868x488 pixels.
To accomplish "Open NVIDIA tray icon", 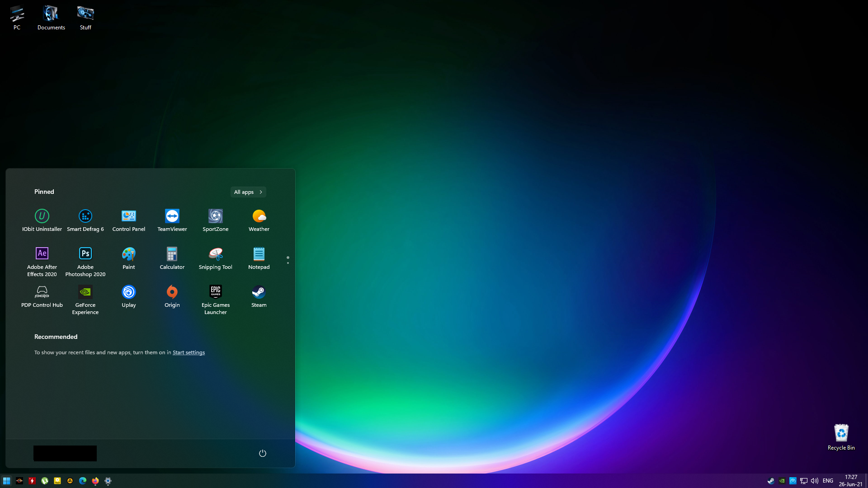I will [x=782, y=481].
